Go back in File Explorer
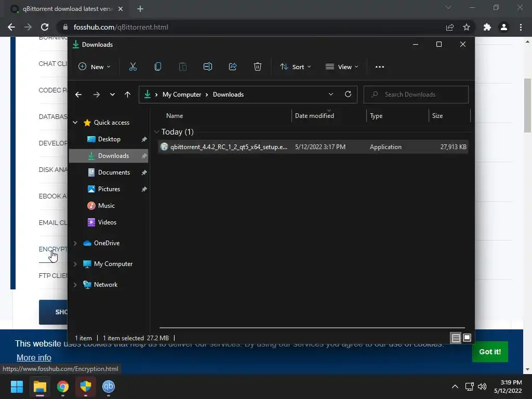532x399 pixels. pyautogui.click(x=78, y=95)
